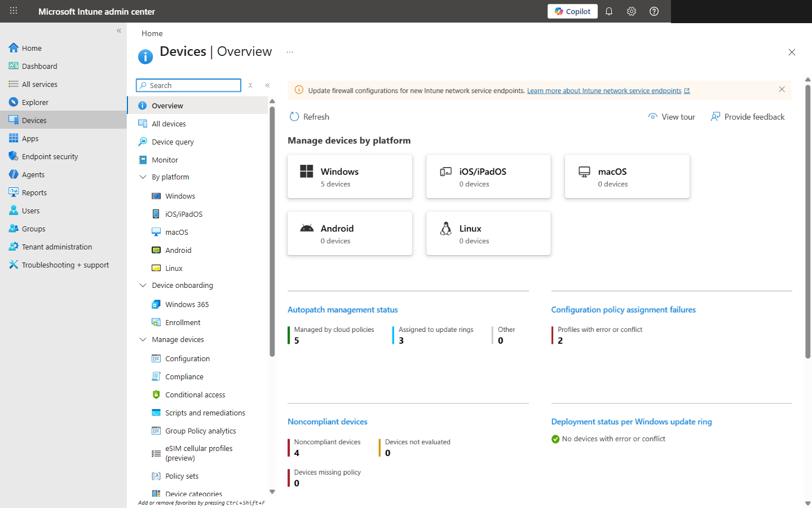Select Reports in the navigation pane
This screenshot has height=508, width=812.
33,192
